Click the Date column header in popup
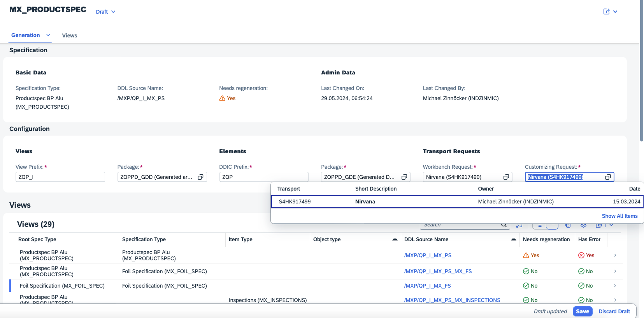644x318 pixels. point(635,189)
